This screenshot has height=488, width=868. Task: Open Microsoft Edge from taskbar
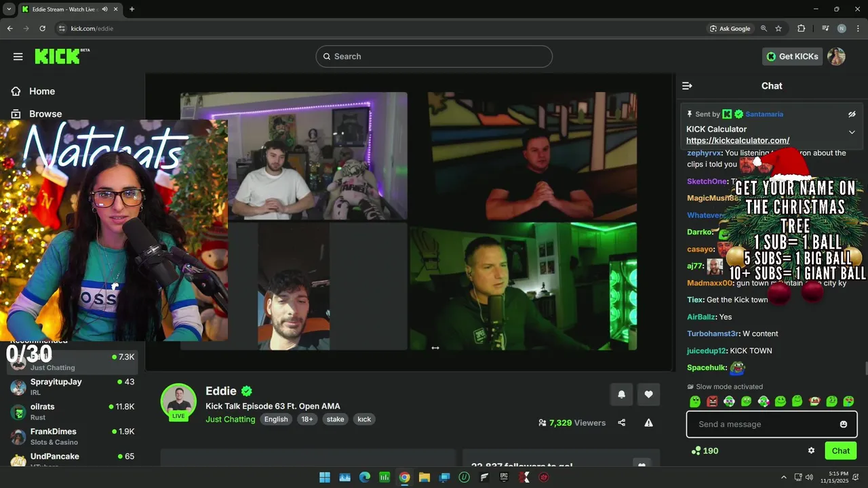(364, 477)
